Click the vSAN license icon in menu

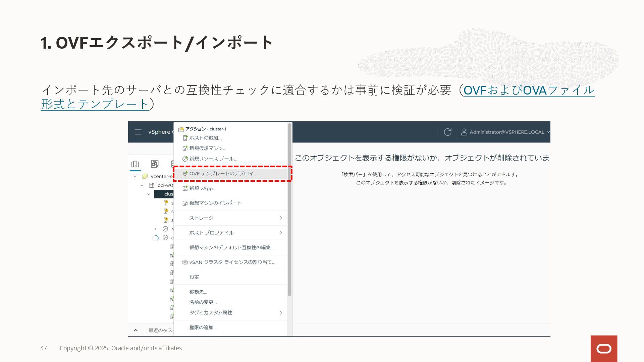click(x=185, y=262)
